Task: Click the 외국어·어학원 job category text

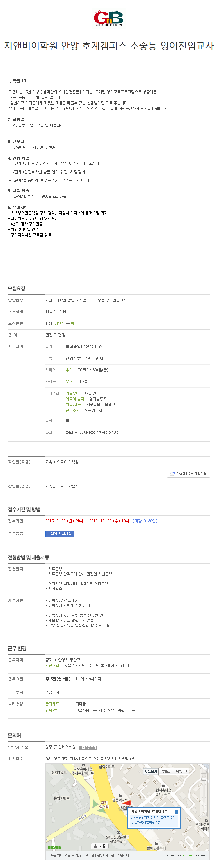Action: tap(68, 462)
